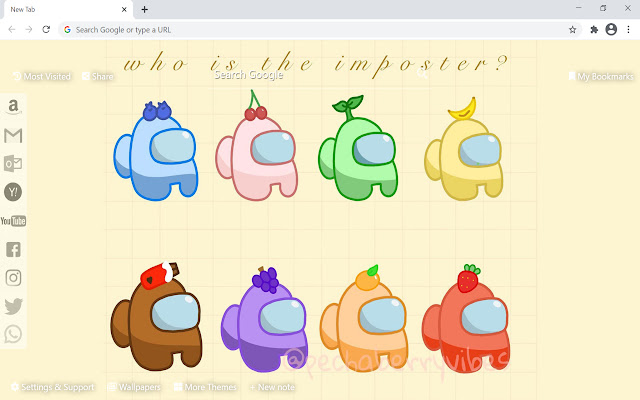Open the YouTube shortcut icon
Screen dimensions: 640x400
[13, 221]
